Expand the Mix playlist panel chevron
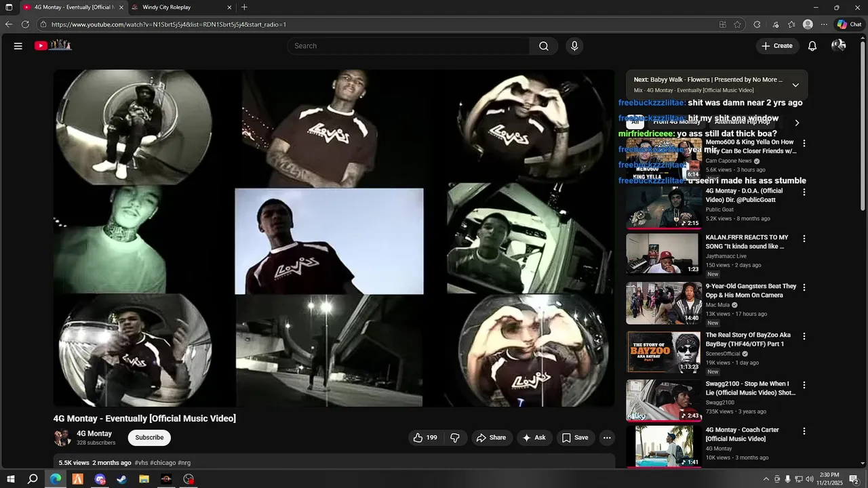This screenshot has width=868, height=488. pos(795,85)
